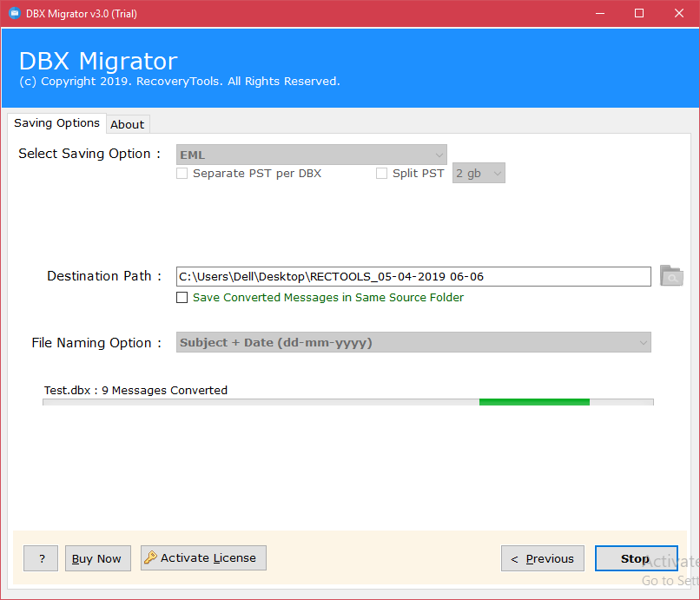Expand the File Naming Option dropdown

click(x=413, y=342)
